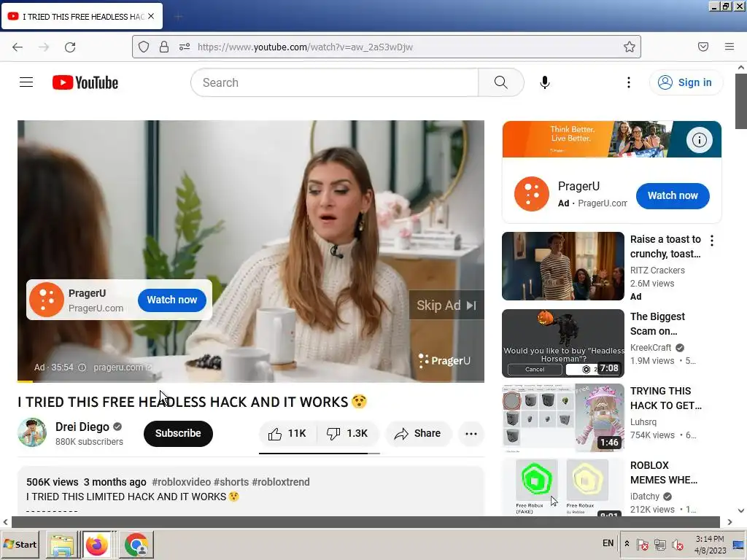Expand the video description box
The image size is (747, 560).
(251, 491)
